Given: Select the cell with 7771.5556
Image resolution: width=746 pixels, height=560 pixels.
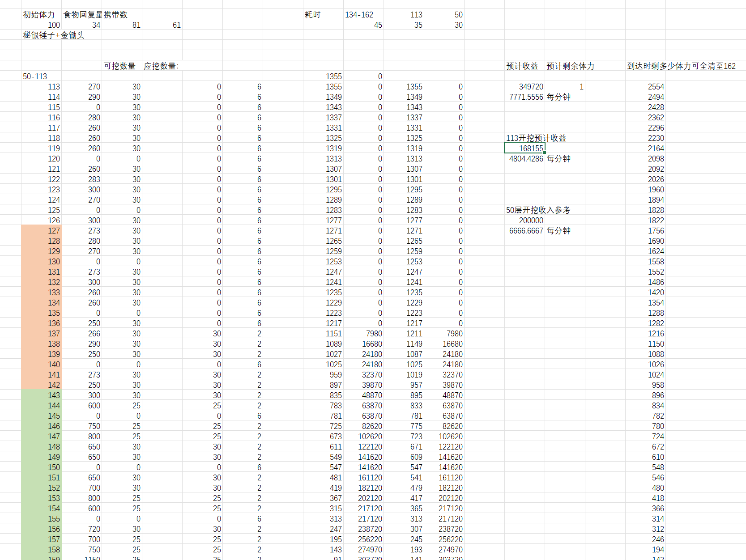Looking at the screenshot, I should pos(524,97).
